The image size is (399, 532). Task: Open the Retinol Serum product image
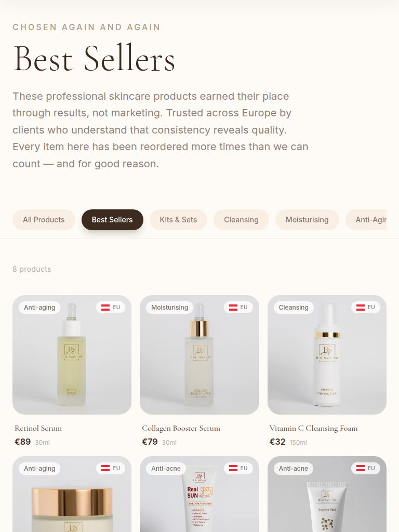(72, 355)
